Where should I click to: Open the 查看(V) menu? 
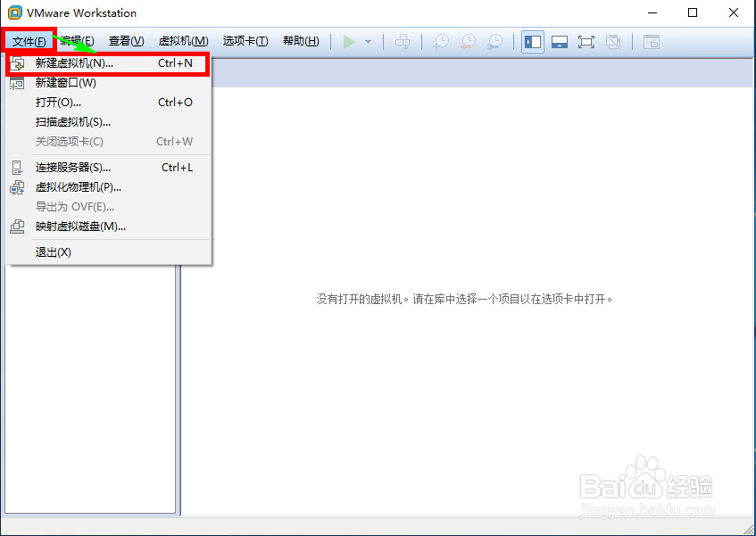[x=126, y=40]
